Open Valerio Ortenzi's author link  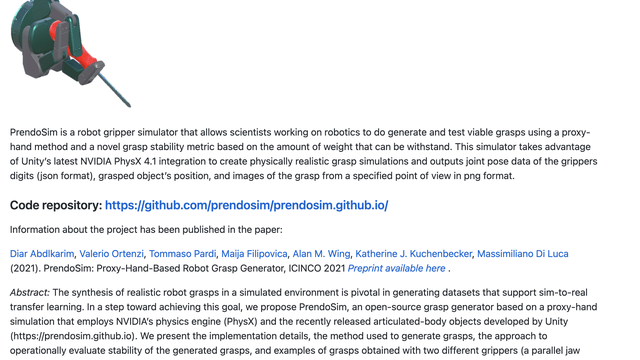pyautogui.click(x=111, y=254)
